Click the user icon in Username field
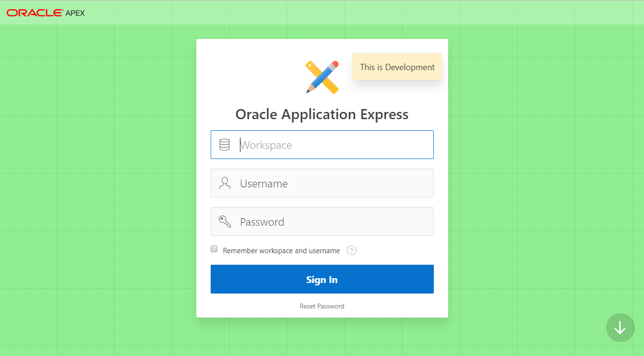Screen dimensions: 644x356 (225, 183)
